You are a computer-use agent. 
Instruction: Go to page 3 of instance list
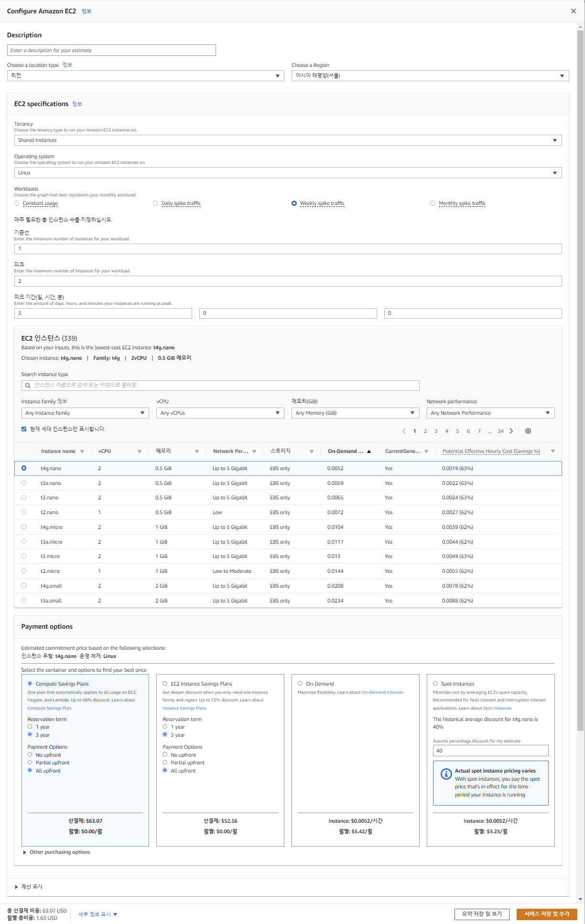(436, 431)
